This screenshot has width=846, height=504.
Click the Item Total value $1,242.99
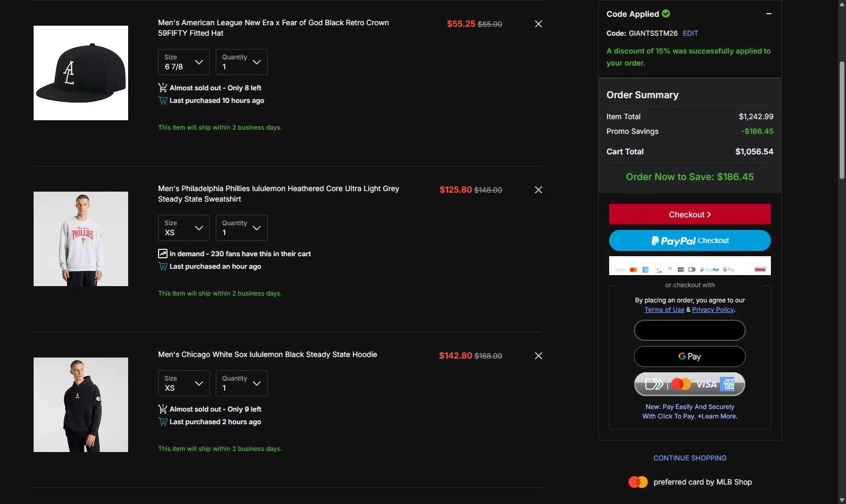[x=756, y=117]
